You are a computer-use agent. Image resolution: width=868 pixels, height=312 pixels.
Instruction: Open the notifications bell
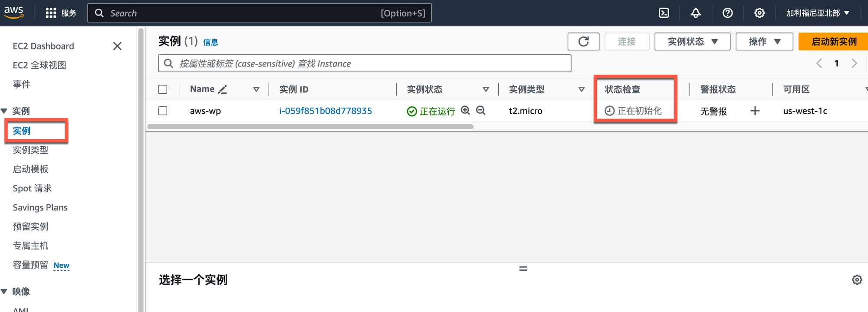tap(695, 13)
